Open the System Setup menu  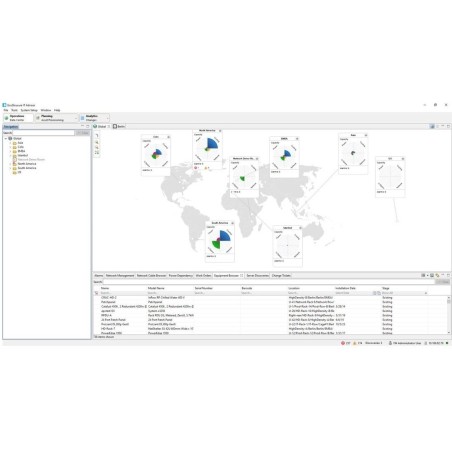click(29, 110)
